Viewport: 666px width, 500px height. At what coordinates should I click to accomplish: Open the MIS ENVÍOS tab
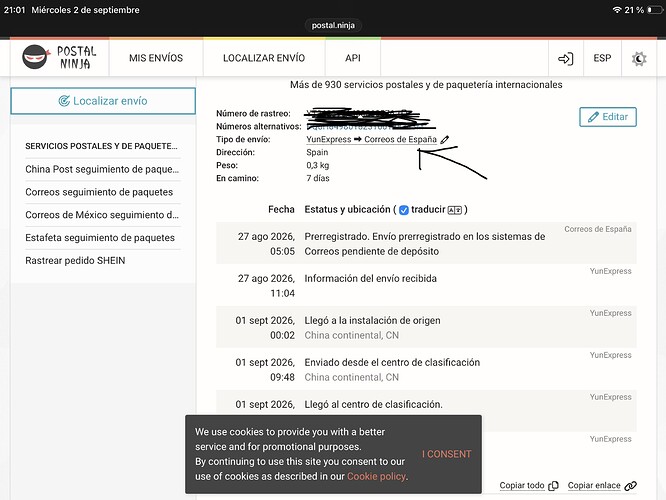(156, 58)
